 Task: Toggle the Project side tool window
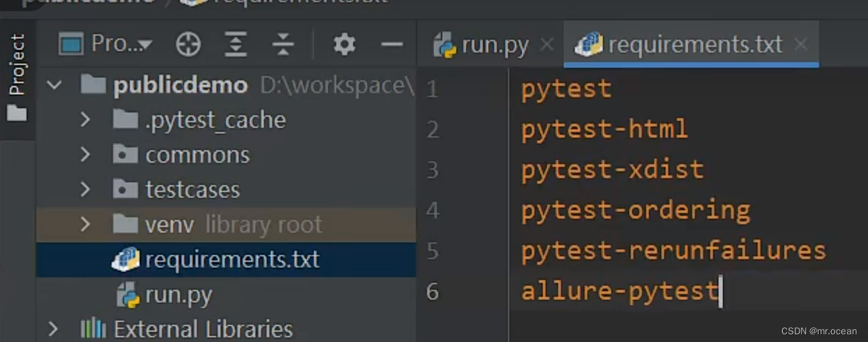(17, 78)
